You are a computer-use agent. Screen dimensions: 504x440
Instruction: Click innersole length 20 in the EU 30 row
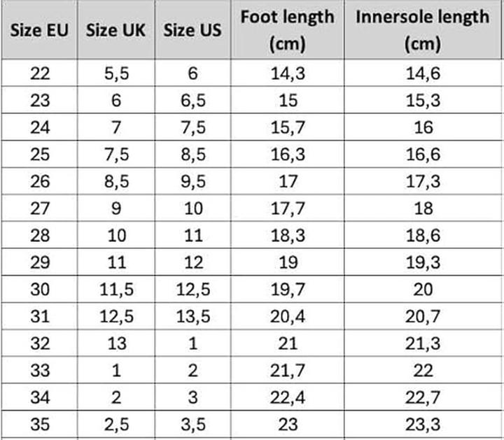[423, 289]
